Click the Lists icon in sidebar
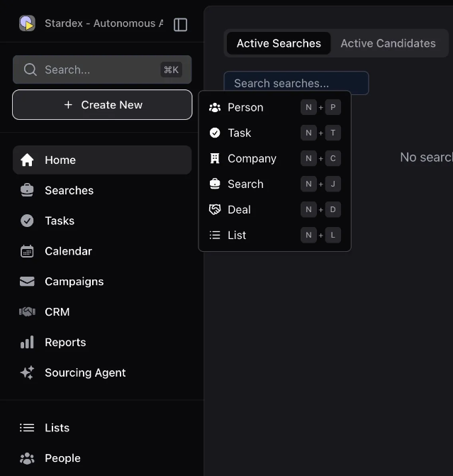The height and width of the screenshot is (476, 453). click(27, 428)
